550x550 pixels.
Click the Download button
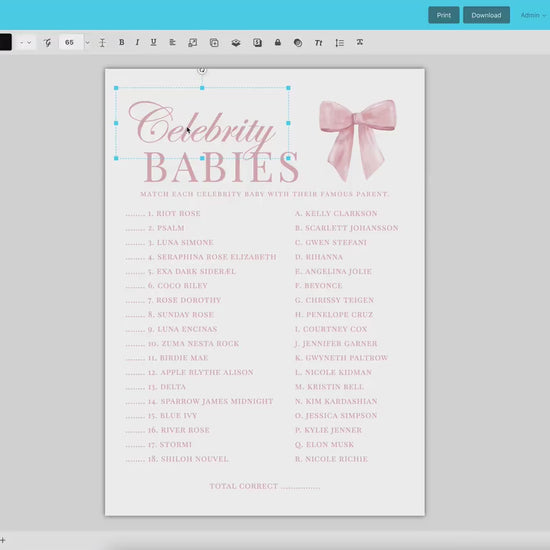pos(486,15)
